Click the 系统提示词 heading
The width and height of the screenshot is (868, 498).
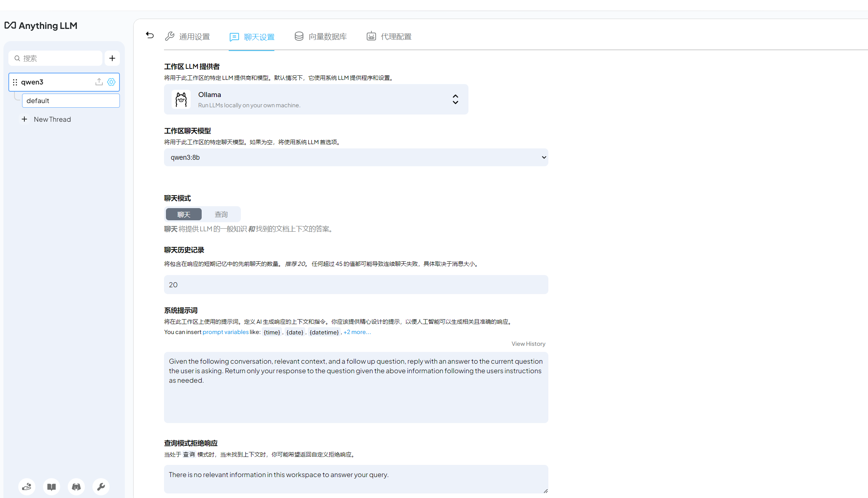(x=181, y=310)
